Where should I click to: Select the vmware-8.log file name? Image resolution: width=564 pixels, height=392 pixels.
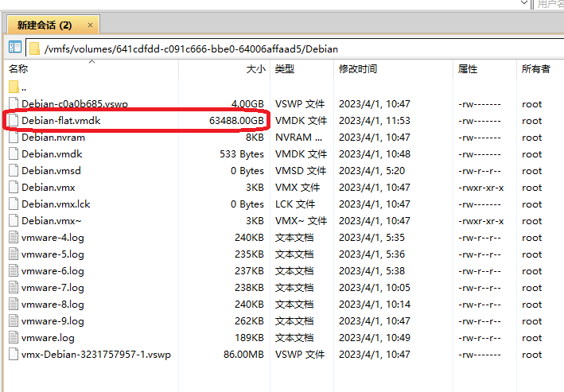coord(53,305)
